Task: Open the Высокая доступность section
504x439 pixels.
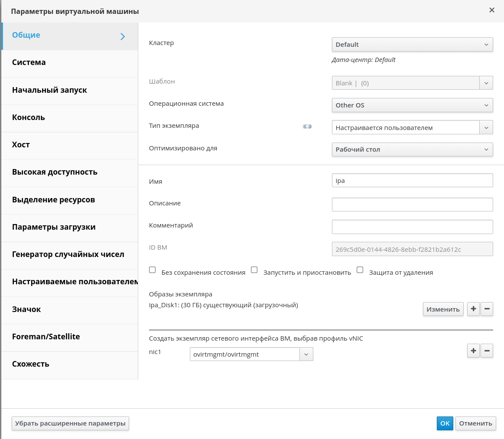Action: click(x=55, y=172)
